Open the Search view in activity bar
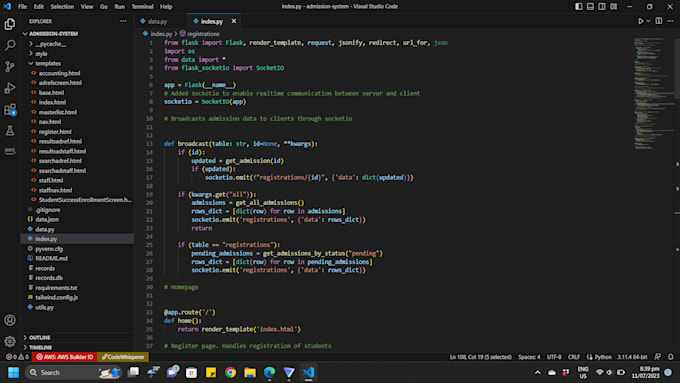 pos(10,45)
